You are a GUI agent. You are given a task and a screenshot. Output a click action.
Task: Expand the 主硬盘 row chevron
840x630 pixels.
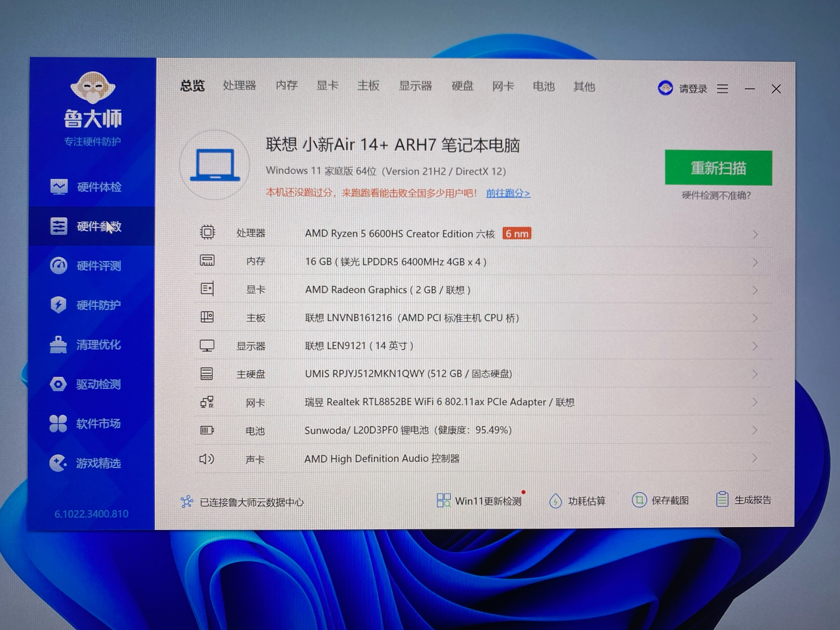tap(755, 374)
